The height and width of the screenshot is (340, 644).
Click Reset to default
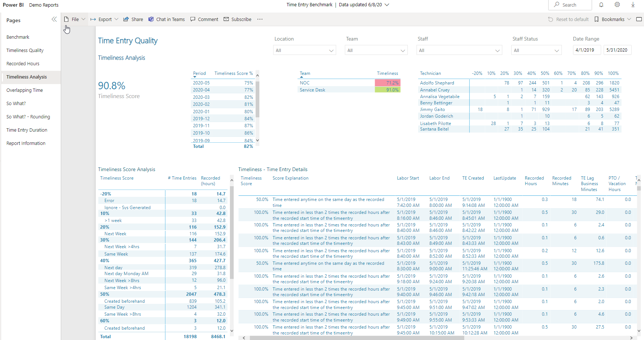coord(568,19)
